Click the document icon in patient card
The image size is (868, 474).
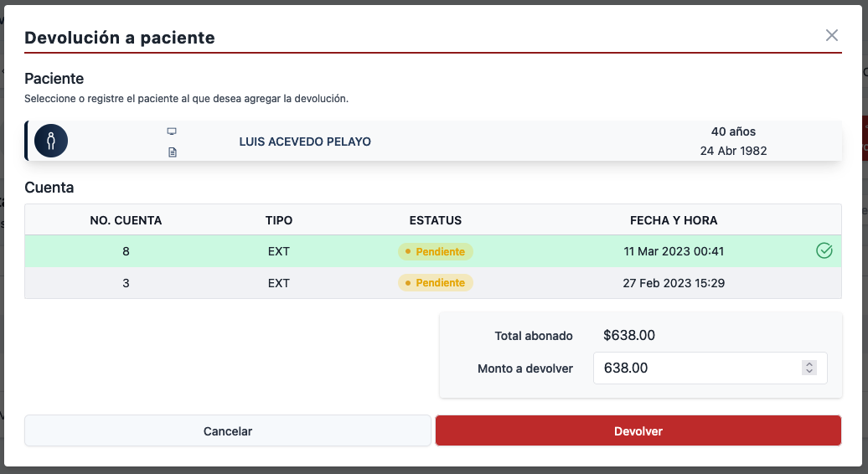point(172,152)
